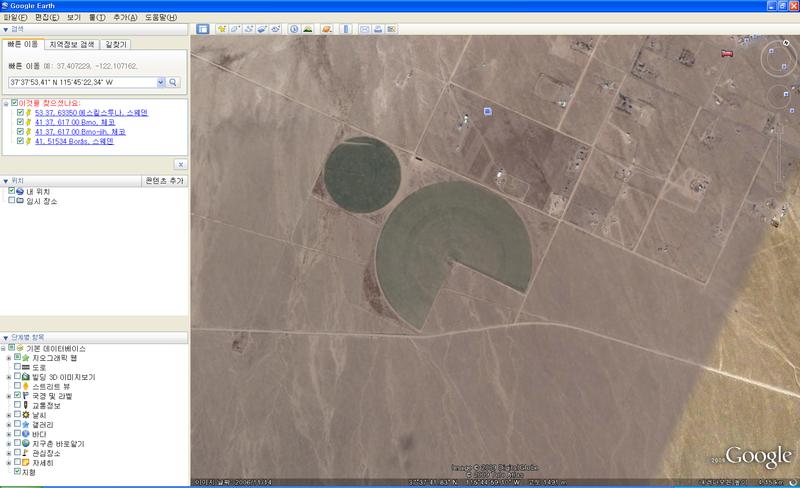800x488 pixels.
Task: Click the magnifying glass search button
Action: coord(173,82)
